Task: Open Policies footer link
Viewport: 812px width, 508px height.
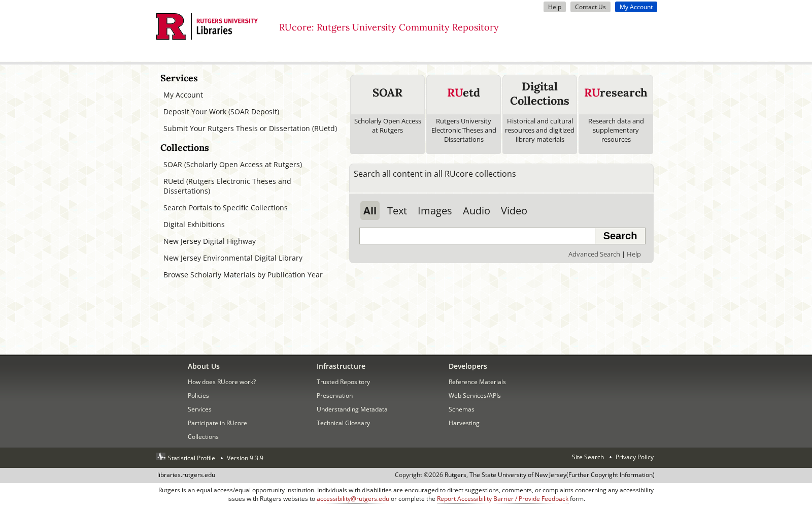Action: [198, 396]
